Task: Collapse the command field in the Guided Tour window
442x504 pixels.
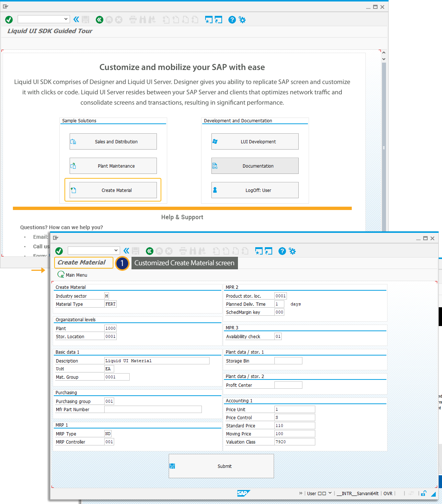Action: coord(76,20)
